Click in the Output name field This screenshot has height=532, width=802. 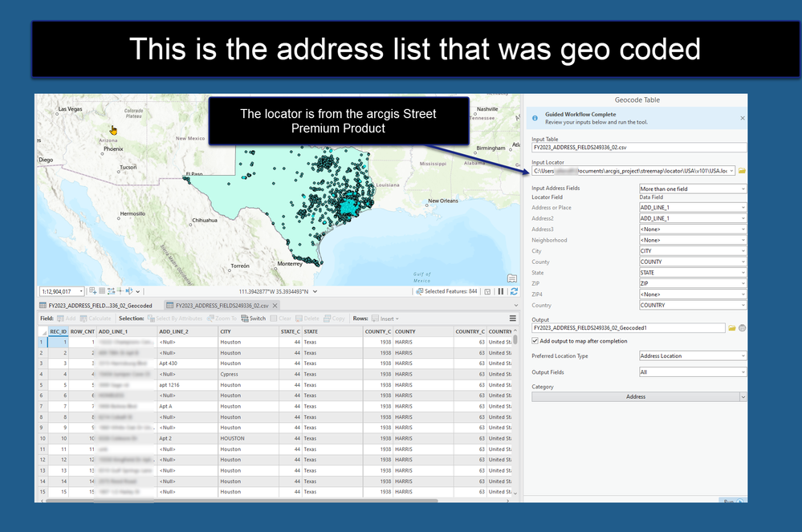tap(628, 328)
